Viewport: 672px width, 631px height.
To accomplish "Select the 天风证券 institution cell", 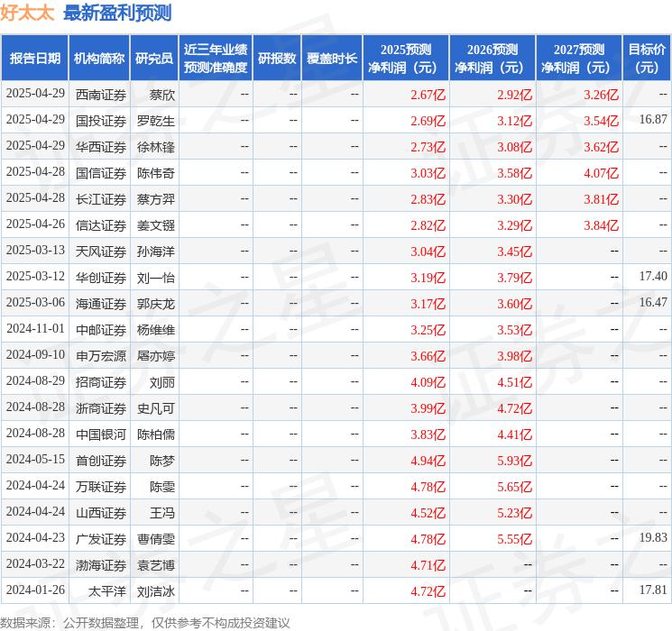I will [x=101, y=251].
